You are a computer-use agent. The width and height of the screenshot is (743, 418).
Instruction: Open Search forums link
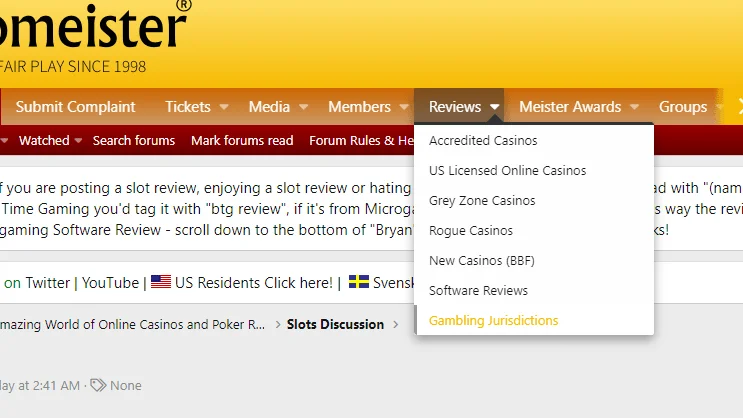coord(134,140)
